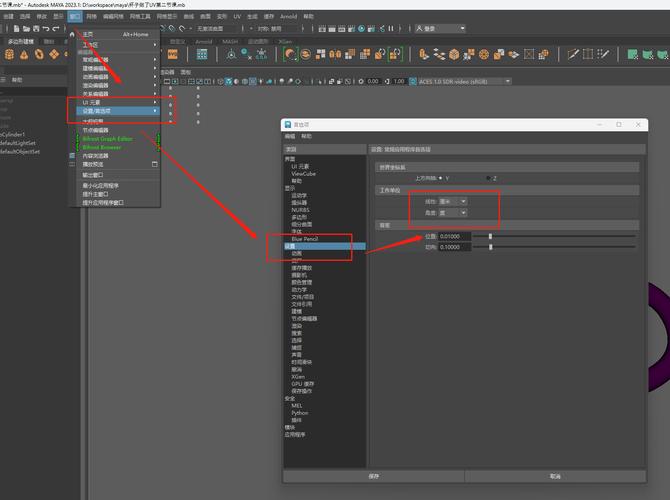Screen dimensions: 670x500
Task: Open the 角度 units dropdown
Action: click(x=453, y=212)
